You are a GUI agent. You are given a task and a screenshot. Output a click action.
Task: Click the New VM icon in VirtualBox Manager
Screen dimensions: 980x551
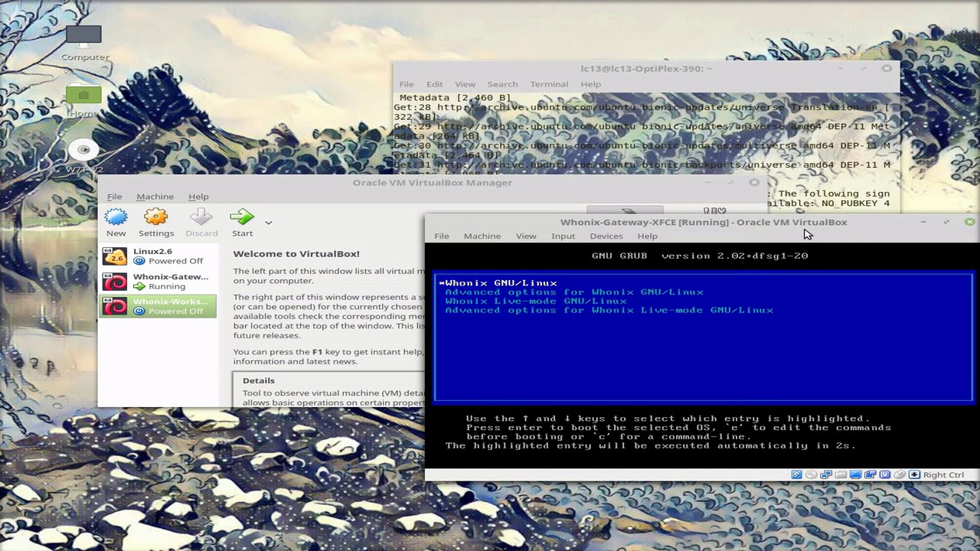(116, 217)
